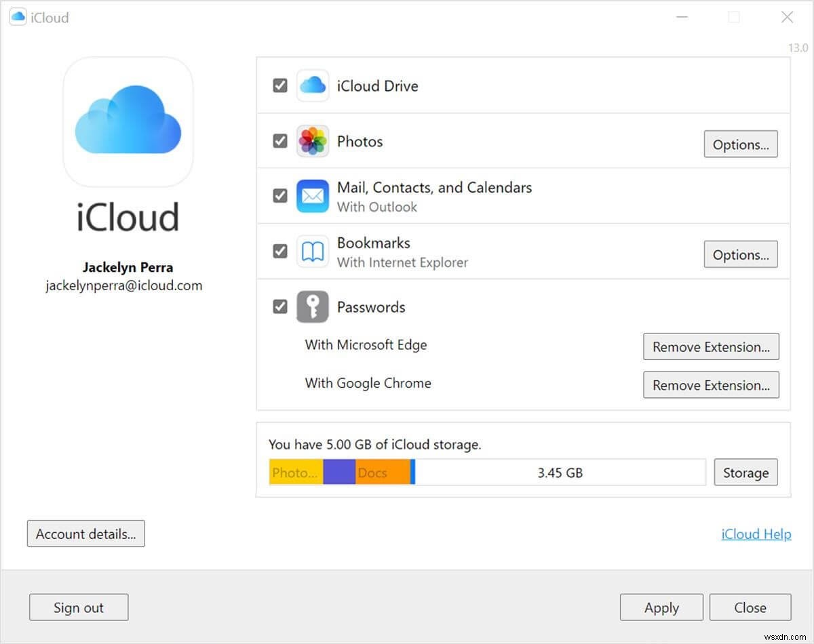Click Sign out of iCloud

pos(79,607)
